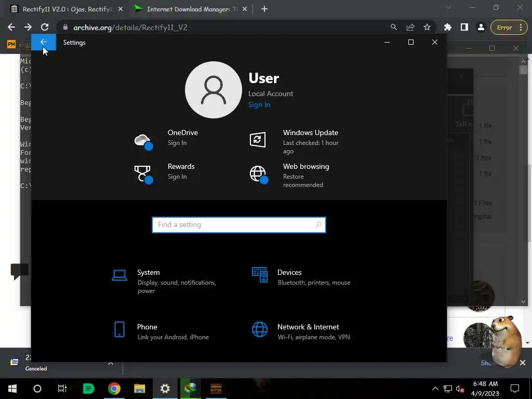Open the Rewards medal icon

coord(143,175)
